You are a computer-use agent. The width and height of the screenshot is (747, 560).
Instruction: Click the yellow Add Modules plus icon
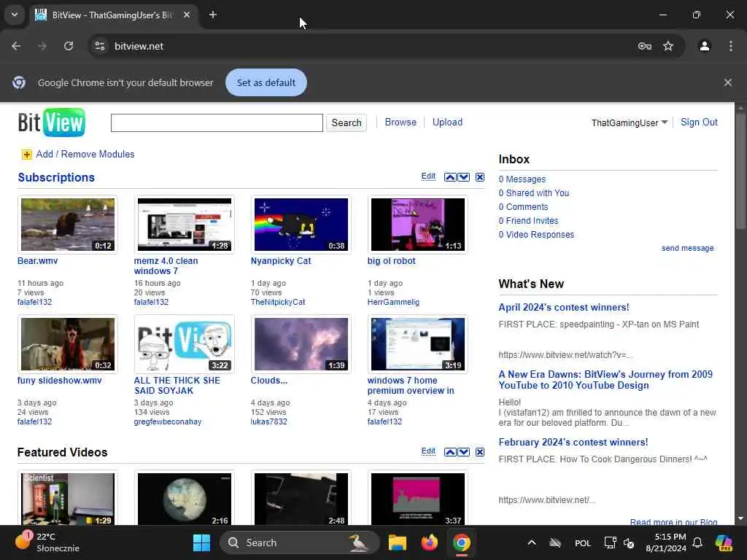[27, 155]
